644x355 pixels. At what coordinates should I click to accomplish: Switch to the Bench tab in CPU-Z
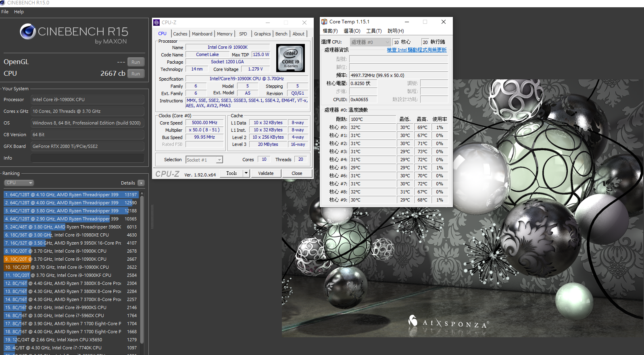tap(281, 34)
